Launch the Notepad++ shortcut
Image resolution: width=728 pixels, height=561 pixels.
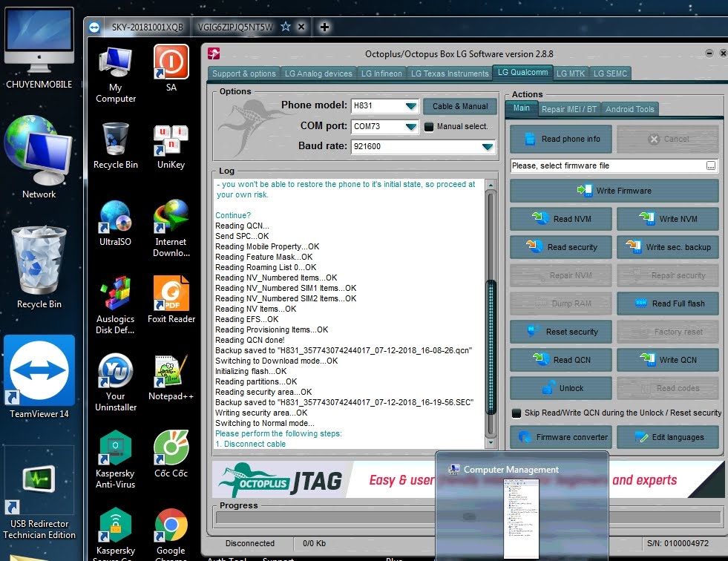(171, 377)
